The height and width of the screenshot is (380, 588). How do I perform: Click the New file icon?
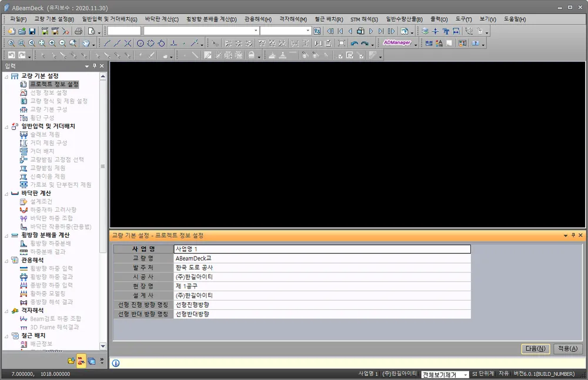(12, 31)
